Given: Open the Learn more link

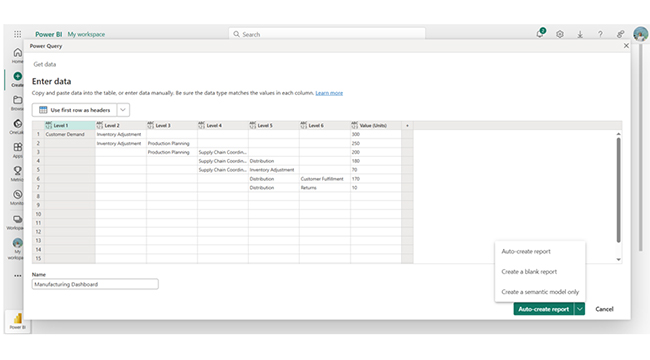Looking at the screenshot, I should click(329, 93).
